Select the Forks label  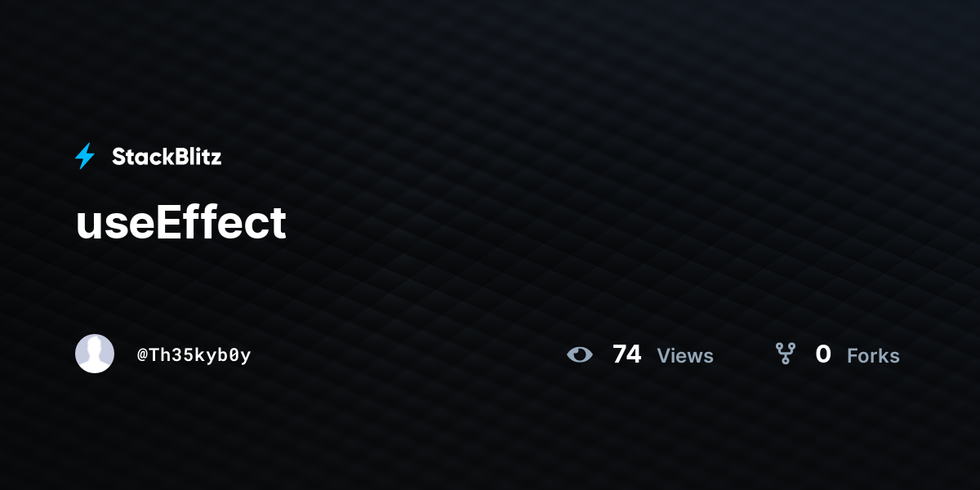click(873, 356)
